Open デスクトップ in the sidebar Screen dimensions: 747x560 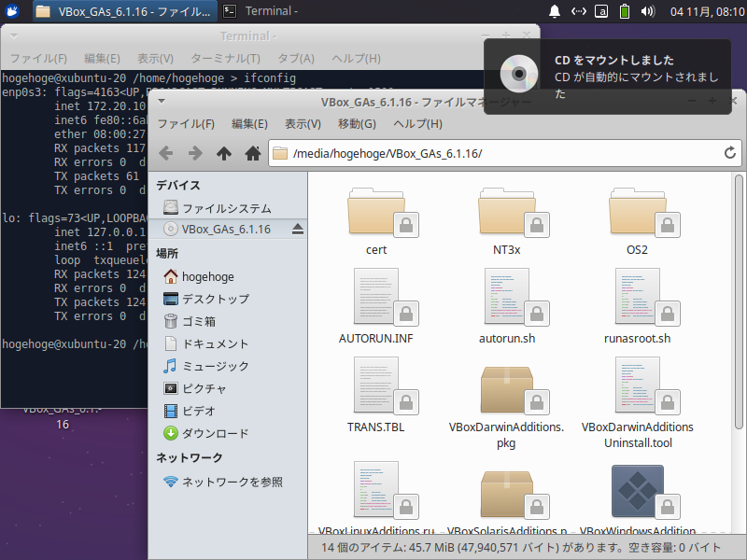pyautogui.click(x=228, y=299)
